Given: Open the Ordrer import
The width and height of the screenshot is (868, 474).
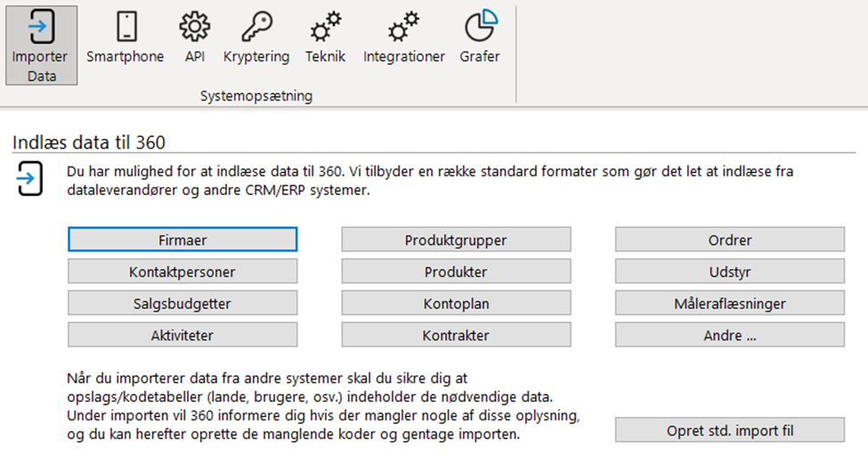Looking at the screenshot, I should point(730,239).
